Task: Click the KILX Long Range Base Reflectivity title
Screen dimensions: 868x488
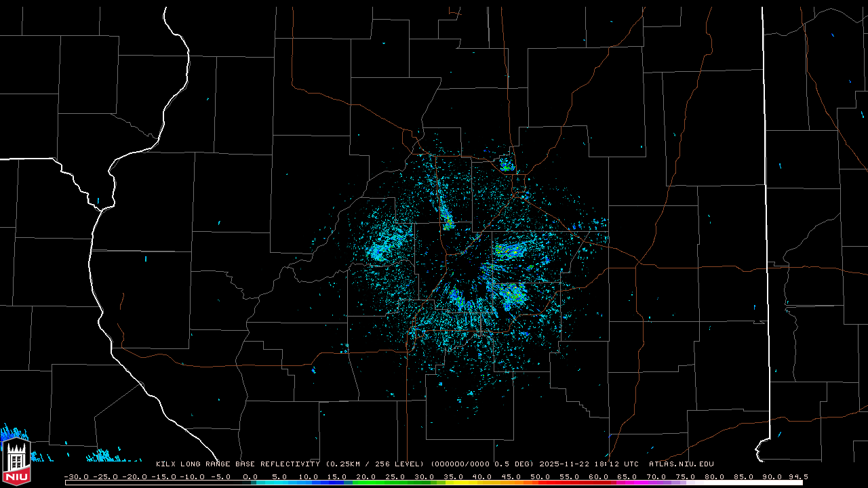Action: (237, 464)
